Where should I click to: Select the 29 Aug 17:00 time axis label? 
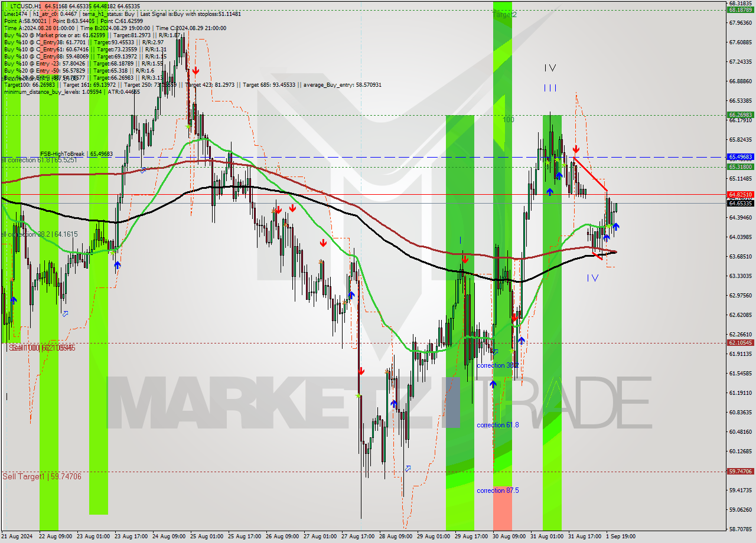click(x=471, y=537)
